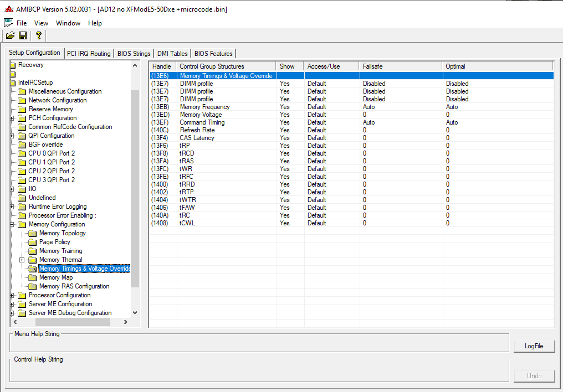The height and width of the screenshot is (392, 563).
Task: Switch to PCI IRQ Routing tab
Action: coord(89,54)
